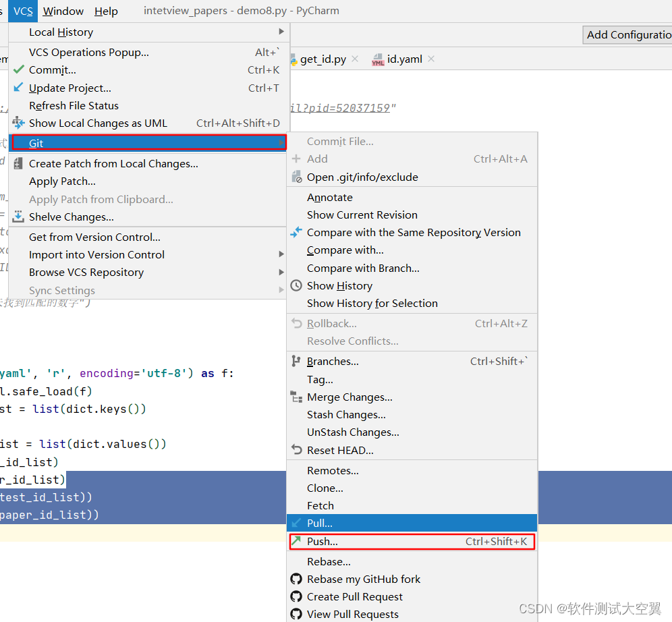672x622 pixels.
Task: Select Stash Changes entry
Action: [412, 414]
